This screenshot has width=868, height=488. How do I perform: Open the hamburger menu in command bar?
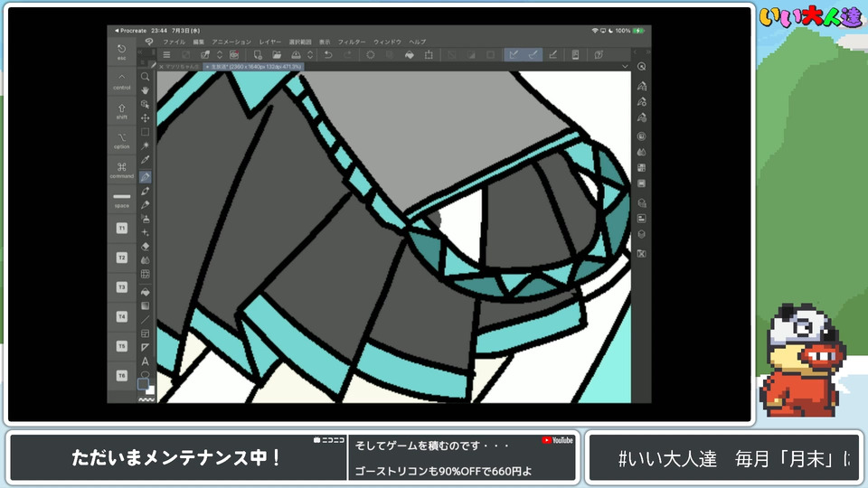tap(166, 55)
